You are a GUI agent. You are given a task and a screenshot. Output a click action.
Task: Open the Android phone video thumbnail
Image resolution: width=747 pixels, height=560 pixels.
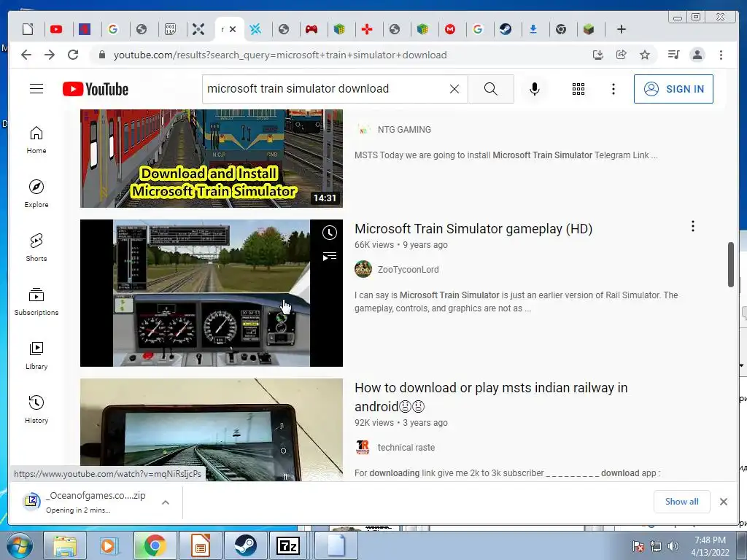click(x=211, y=429)
